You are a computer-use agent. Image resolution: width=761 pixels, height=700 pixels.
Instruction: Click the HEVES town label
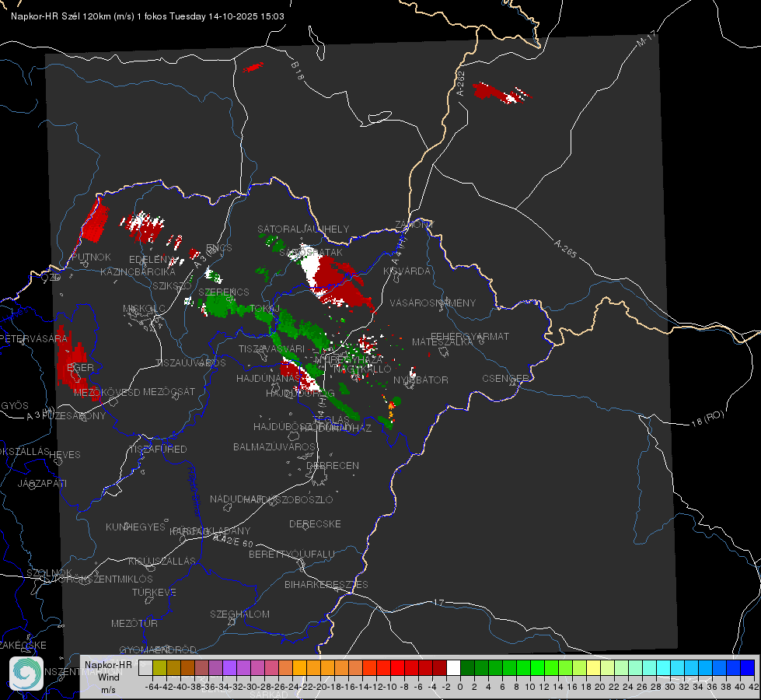point(65,455)
